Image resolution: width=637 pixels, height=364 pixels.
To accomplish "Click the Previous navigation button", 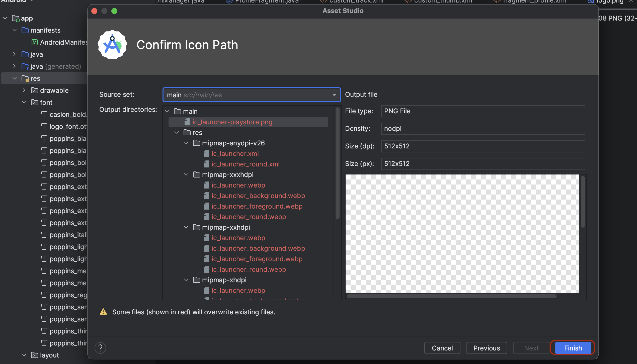I will pos(487,348).
